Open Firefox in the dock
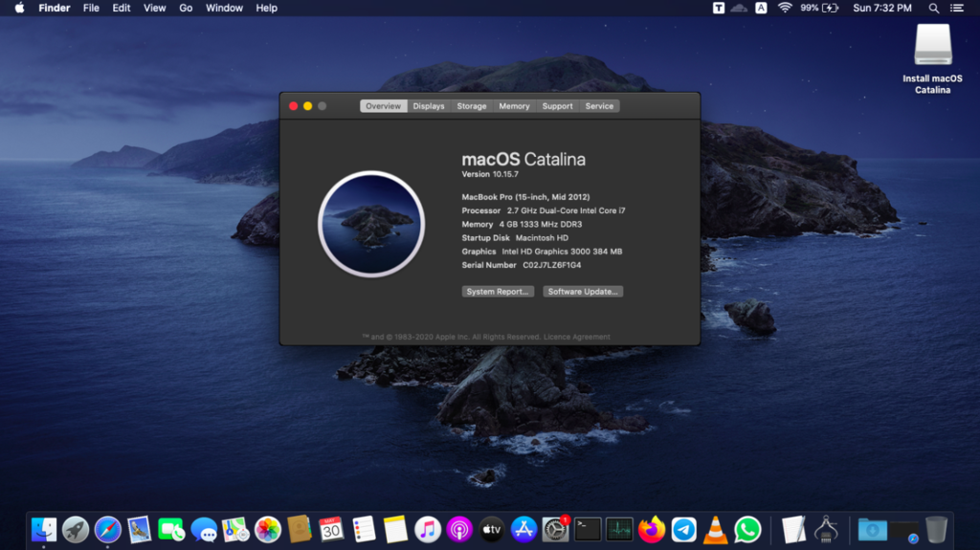 (x=652, y=529)
